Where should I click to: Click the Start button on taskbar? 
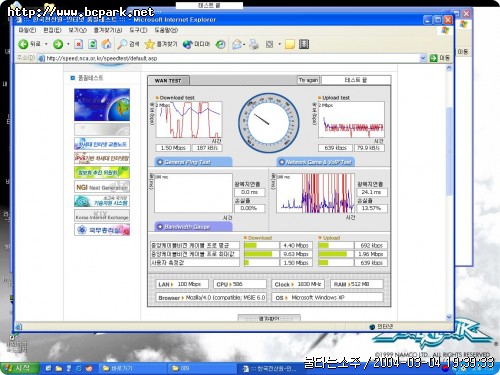pos(20,368)
